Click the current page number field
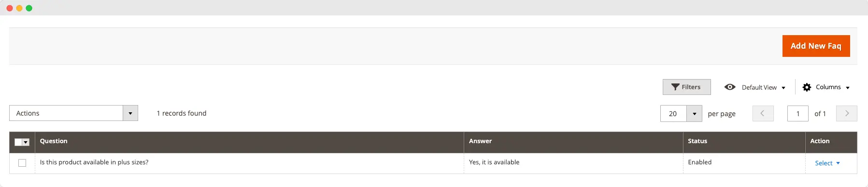 (x=798, y=113)
